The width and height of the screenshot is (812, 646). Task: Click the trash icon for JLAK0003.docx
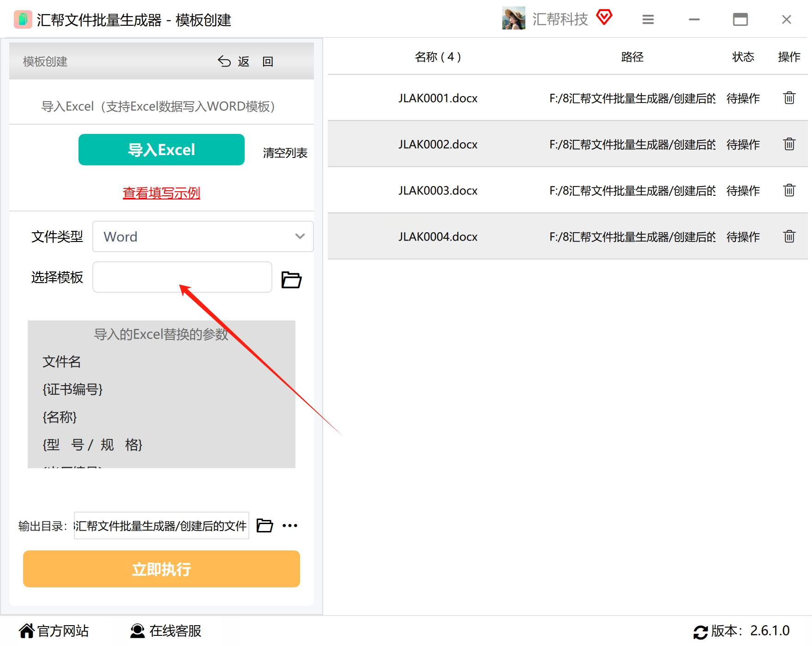(789, 190)
